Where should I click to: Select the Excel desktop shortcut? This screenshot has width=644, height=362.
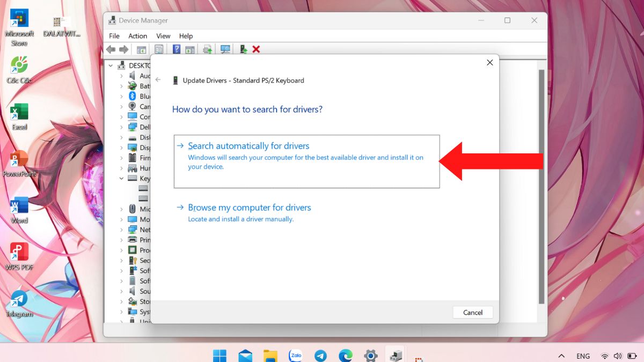pyautogui.click(x=19, y=117)
